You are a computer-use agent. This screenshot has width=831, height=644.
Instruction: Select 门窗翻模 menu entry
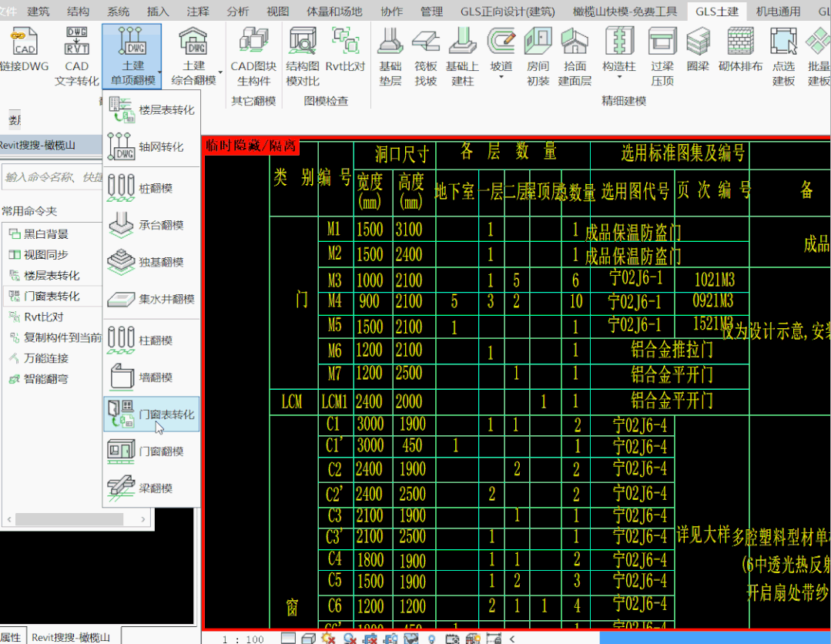152,451
